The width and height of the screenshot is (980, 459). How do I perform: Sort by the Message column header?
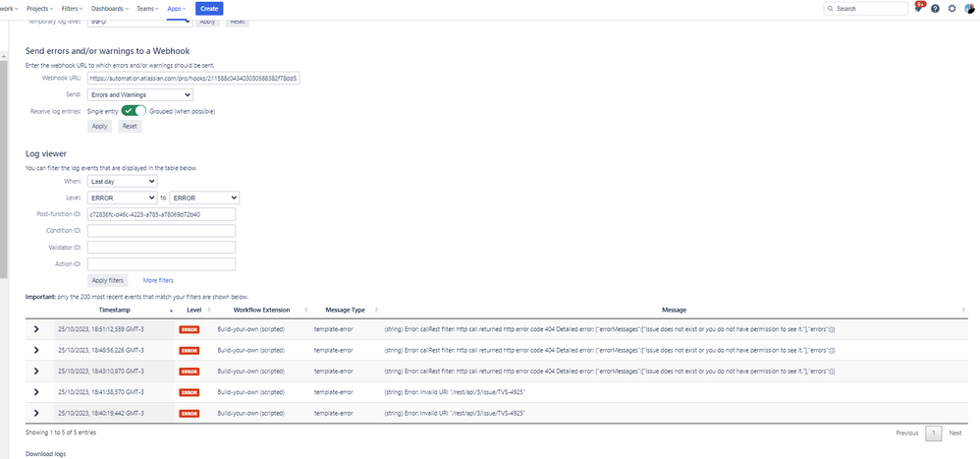(674, 311)
